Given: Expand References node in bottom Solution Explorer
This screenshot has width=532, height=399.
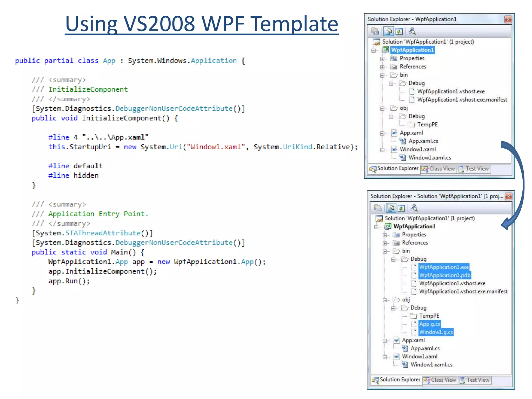Looking at the screenshot, I should point(385,243).
